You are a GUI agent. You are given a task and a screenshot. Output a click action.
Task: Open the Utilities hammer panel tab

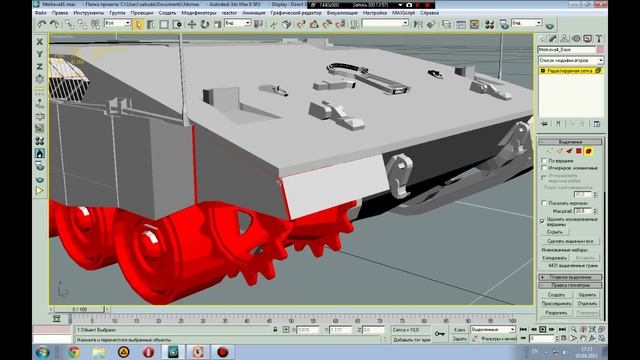(599, 38)
